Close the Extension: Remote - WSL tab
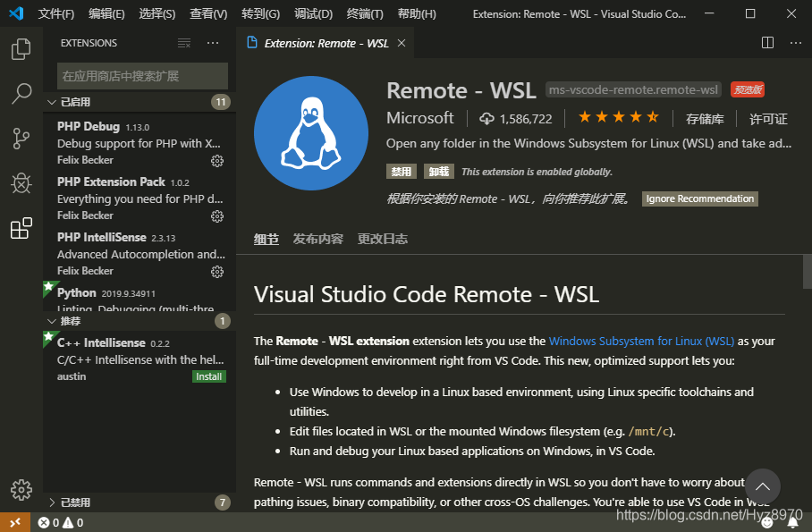812x532 pixels. 402,43
